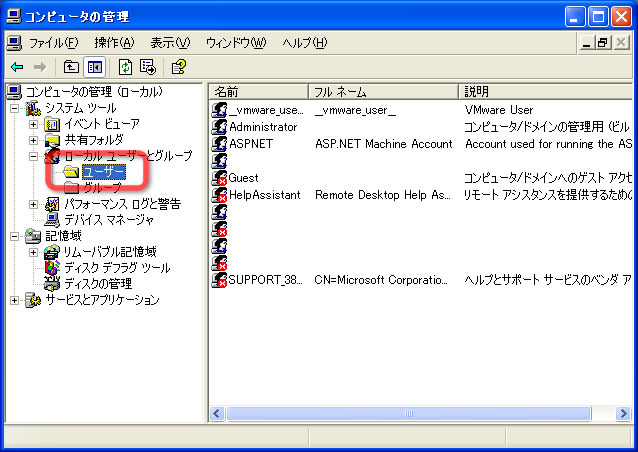Expand サービスとアプリケーション node
The width and height of the screenshot is (638, 452).
pos(14,300)
